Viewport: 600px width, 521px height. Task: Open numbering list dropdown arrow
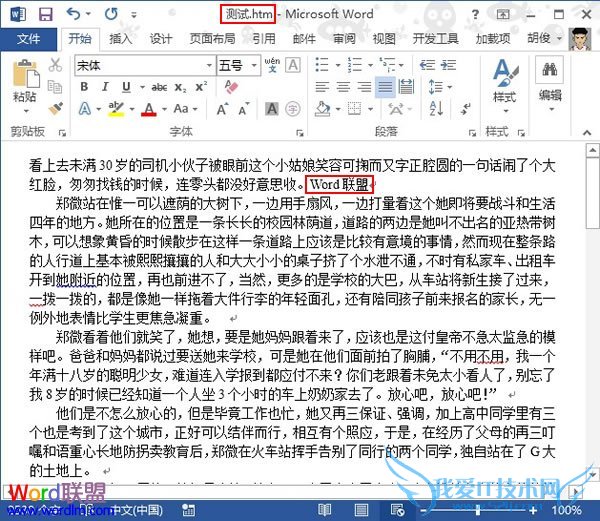pyautogui.click(x=370, y=65)
